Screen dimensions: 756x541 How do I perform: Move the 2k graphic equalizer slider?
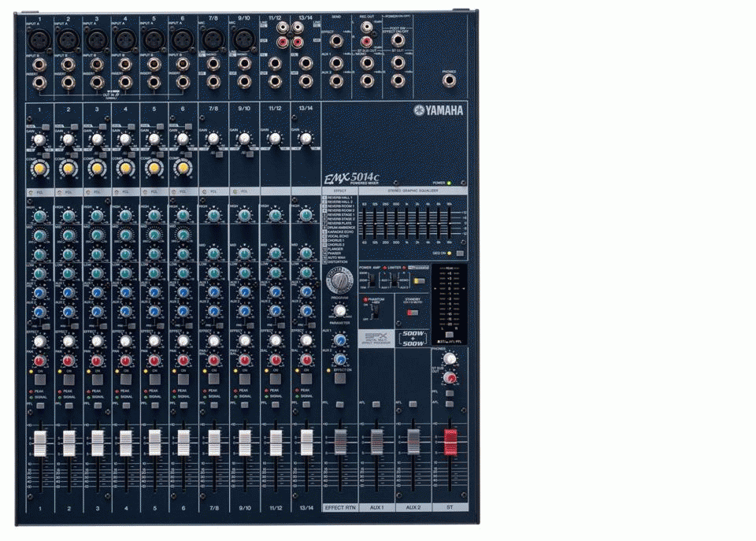(417, 223)
